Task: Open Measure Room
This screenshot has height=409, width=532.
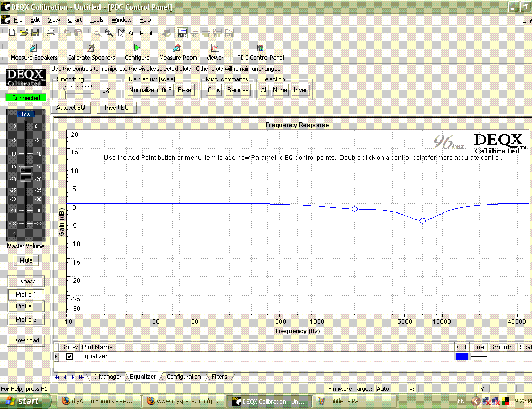Action: tap(178, 52)
